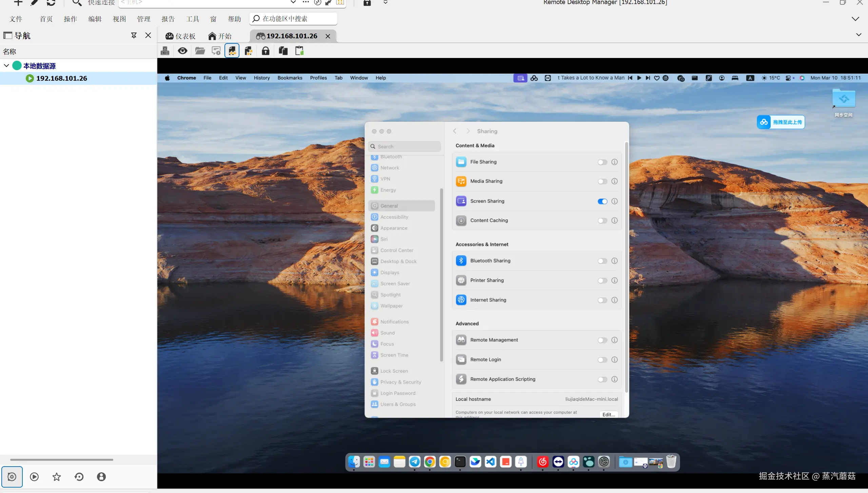
Task: Open the quick connect host dropdown arrow
Action: [x=293, y=2]
